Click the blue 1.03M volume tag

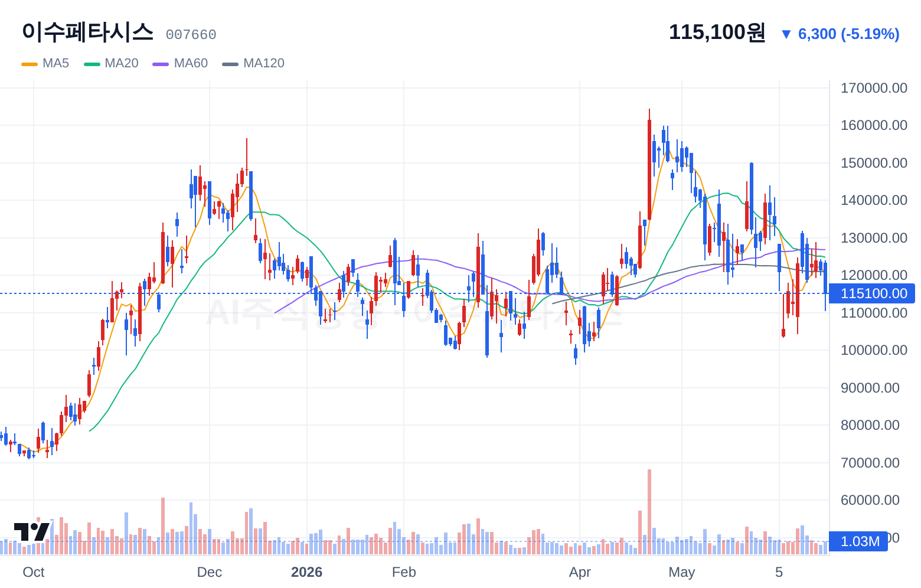point(858,541)
